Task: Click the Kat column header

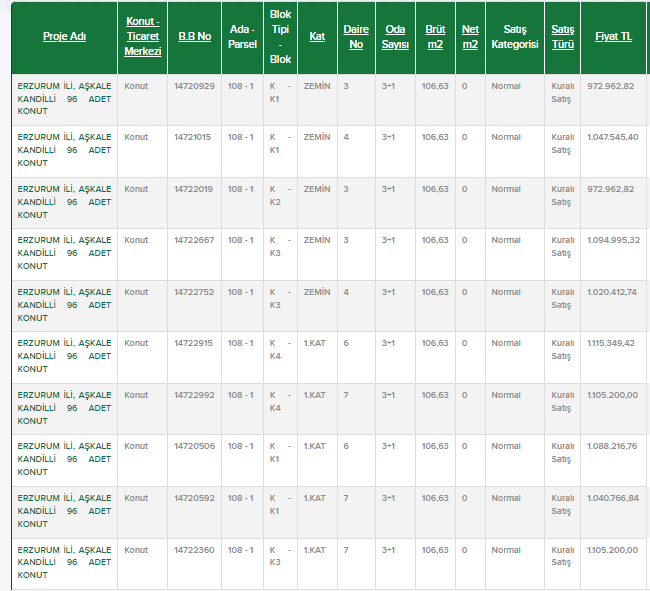Action: pyautogui.click(x=317, y=37)
